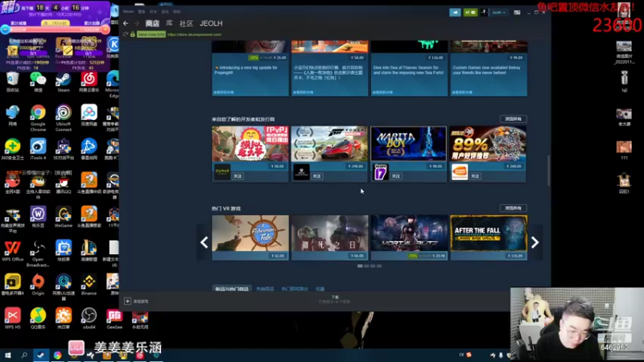The height and width of the screenshot is (362, 644).
Task: Open the GeeGee desktop shortcut
Action: (114, 319)
